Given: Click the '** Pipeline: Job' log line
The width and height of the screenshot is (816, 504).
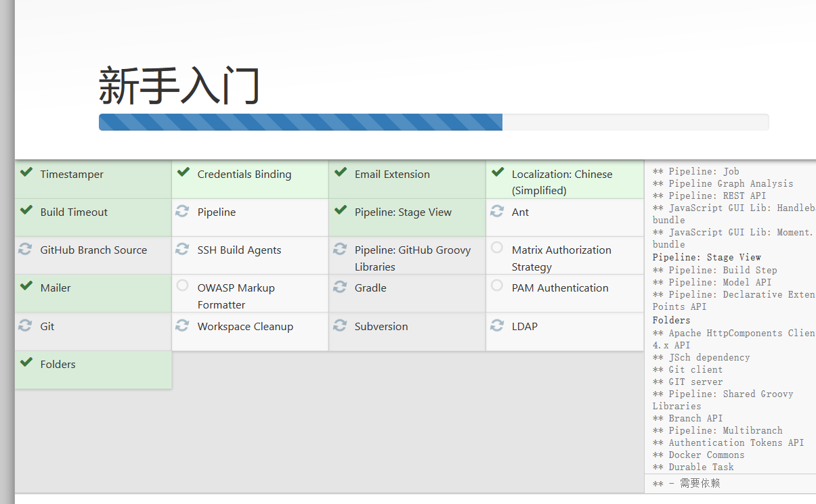Looking at the screenshot, I should (696, 172).
